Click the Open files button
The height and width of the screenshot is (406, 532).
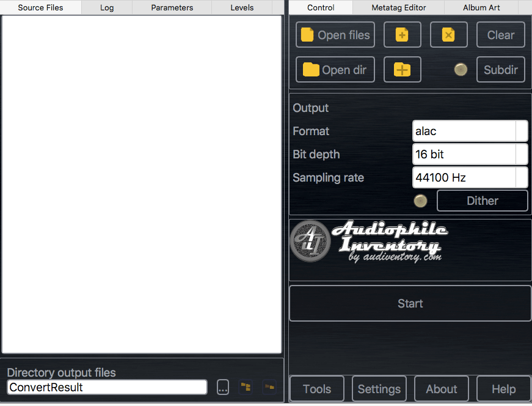point(335,35)
